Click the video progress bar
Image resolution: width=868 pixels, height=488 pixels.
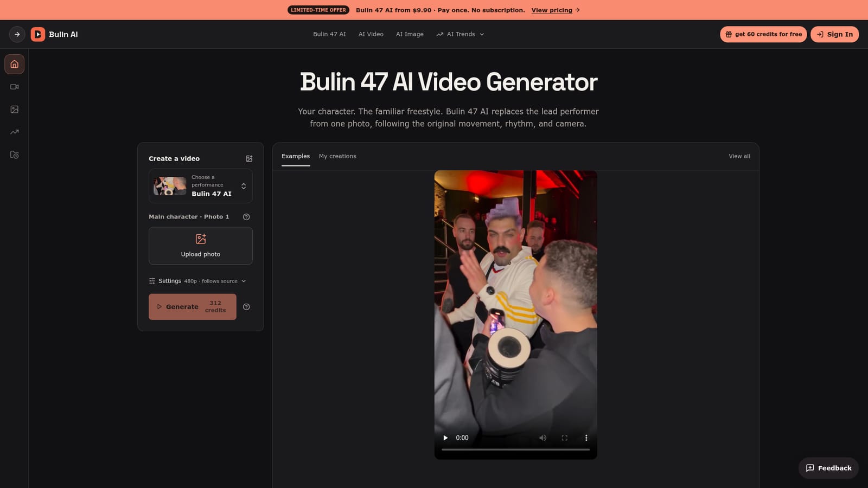click(515, 450)
